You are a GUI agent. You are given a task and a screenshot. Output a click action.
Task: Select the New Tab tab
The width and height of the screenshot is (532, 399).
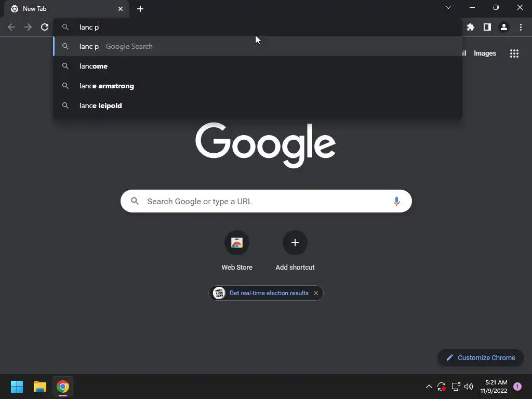point(66,9)
